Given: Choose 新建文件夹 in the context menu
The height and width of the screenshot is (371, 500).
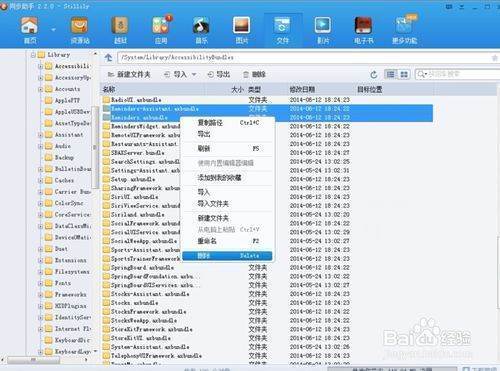Looking at the screenshot, I should point(227,218).
